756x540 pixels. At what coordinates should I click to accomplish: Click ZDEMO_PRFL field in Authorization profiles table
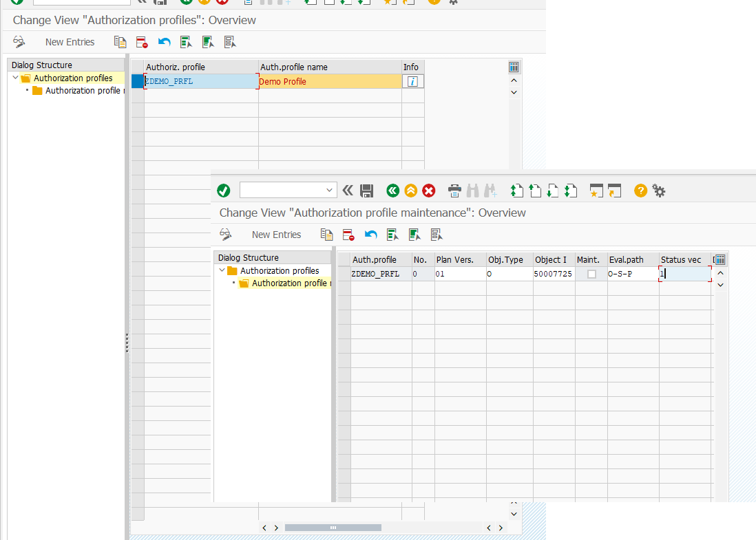pyautogui.click(x=201, y=81)
